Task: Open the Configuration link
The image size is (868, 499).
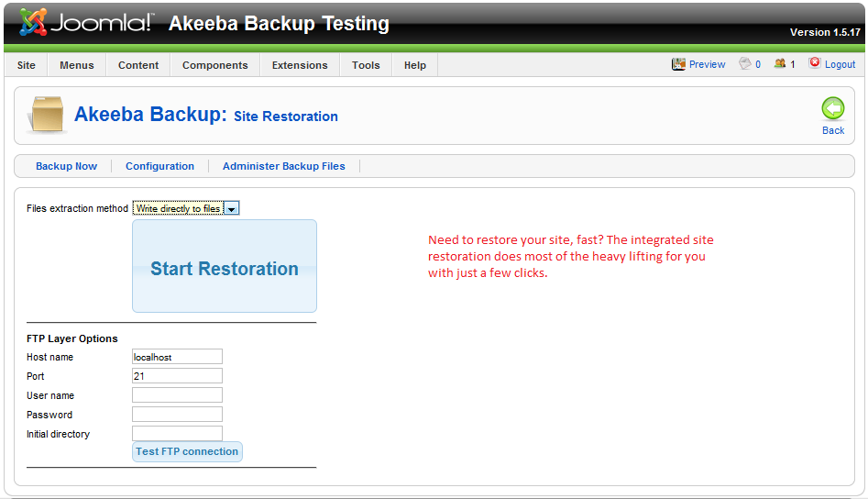Action: pos(159,166)
